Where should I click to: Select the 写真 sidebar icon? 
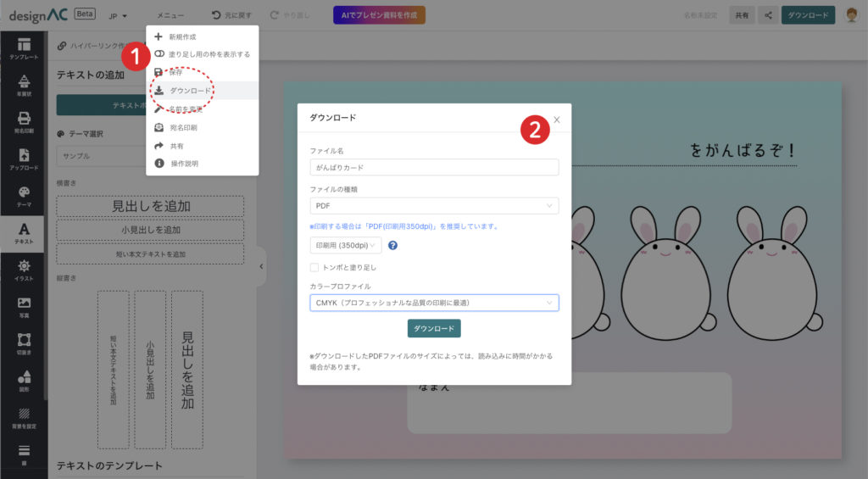24,307
